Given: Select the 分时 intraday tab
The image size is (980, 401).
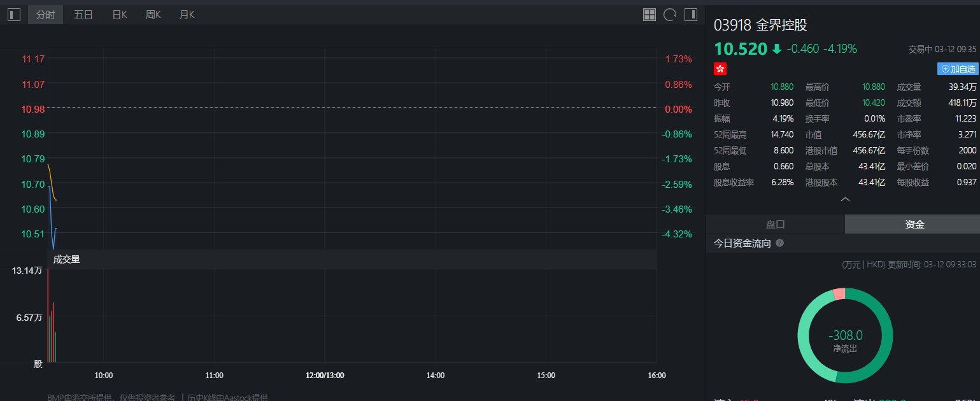Looking at the screenshot, I should (x=45, y=15).
